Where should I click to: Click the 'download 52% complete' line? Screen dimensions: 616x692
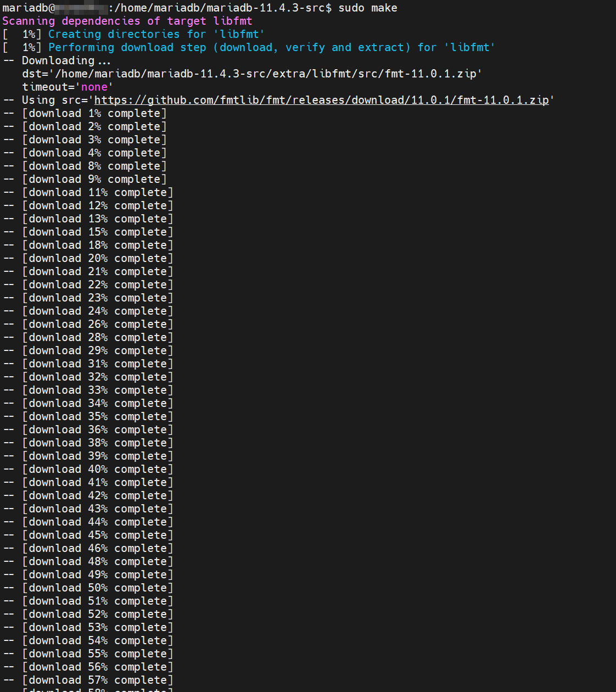(x=88, y=615)
